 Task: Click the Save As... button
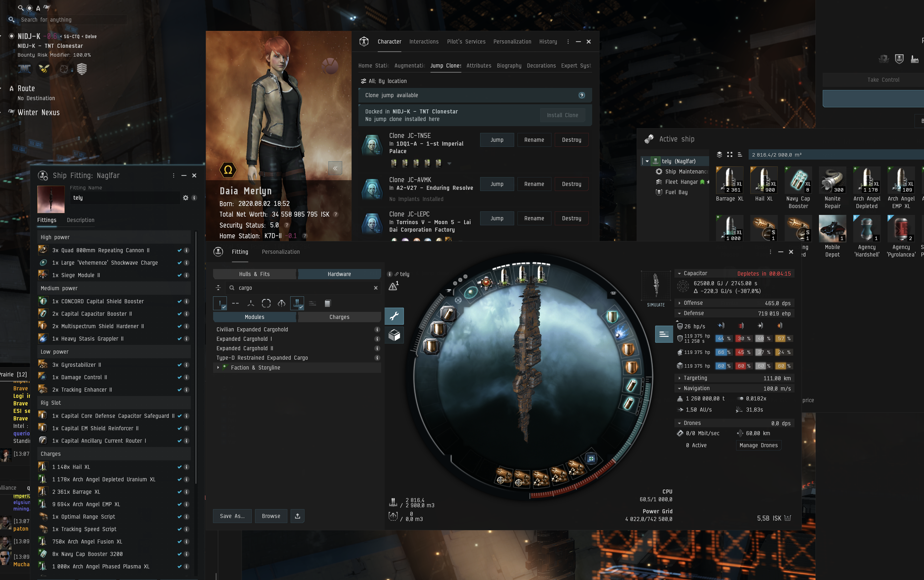coord(232,516)
